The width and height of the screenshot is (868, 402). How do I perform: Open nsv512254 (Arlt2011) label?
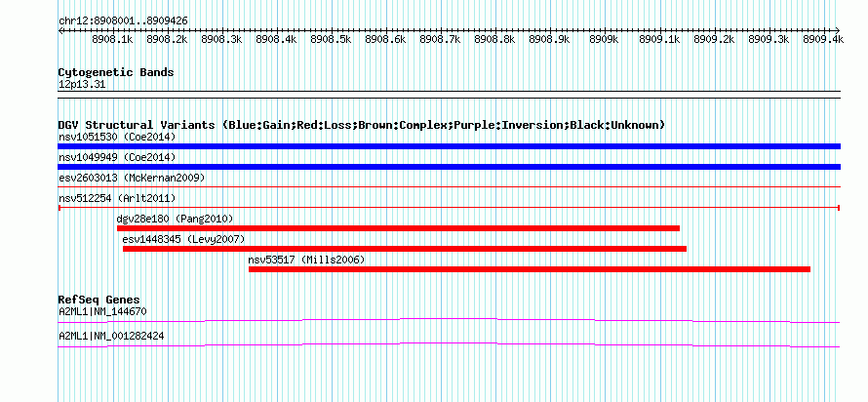(x=117, y=198)
